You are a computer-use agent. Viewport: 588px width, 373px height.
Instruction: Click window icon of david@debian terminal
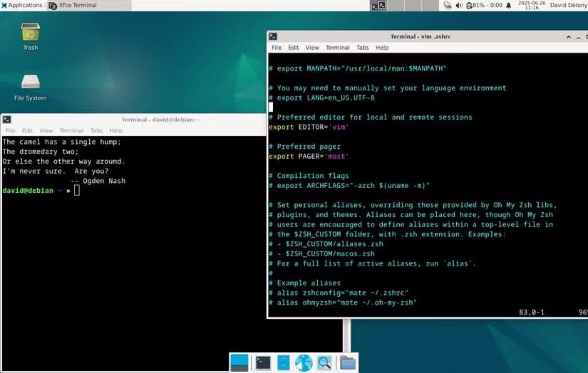pos(6,120)
